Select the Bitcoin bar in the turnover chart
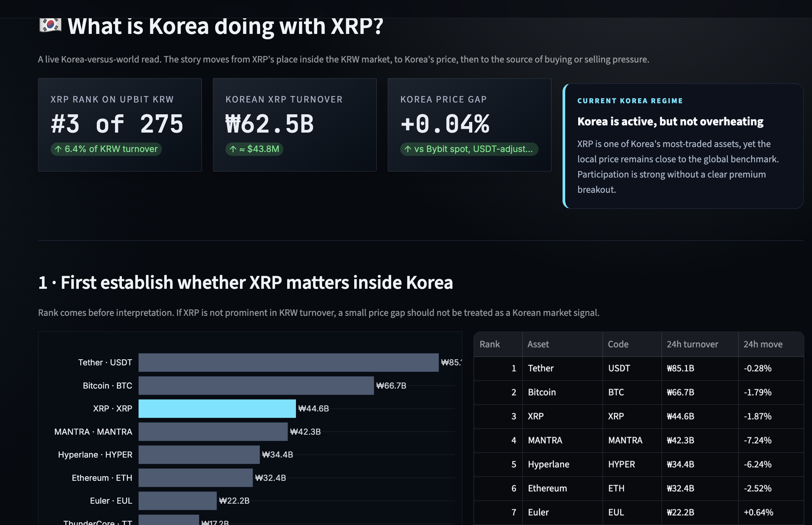This screenshot has width=812, height=525. pos(256,386)
